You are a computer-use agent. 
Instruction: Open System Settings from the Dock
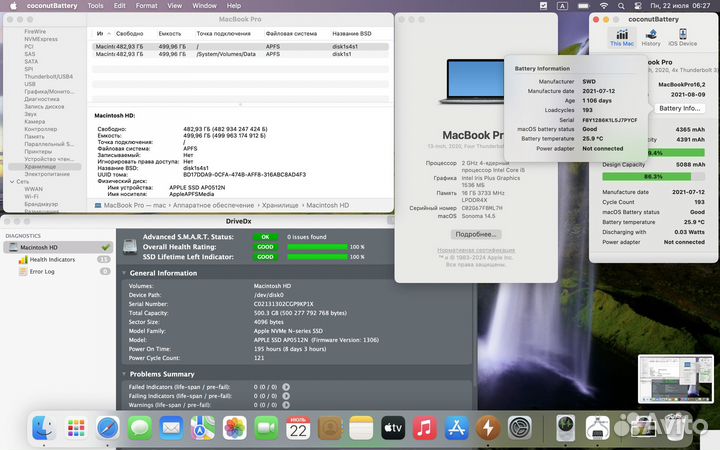520,428
